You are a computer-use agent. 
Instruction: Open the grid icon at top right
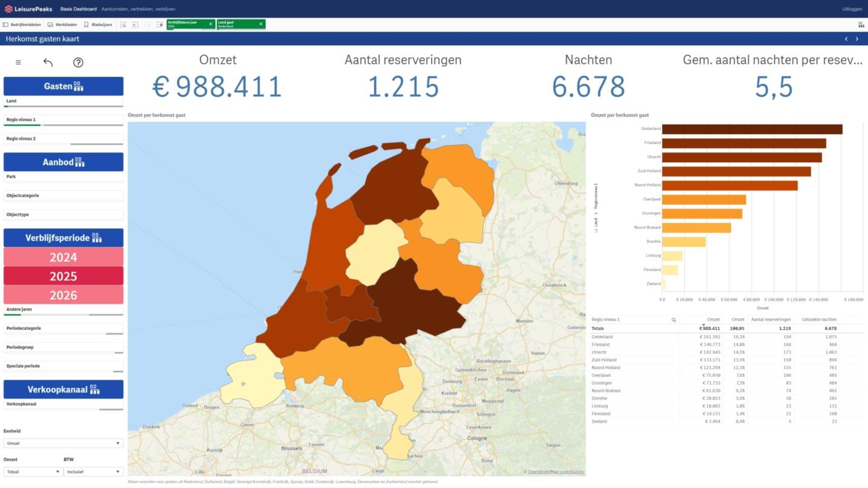click(x=861, y=25)
